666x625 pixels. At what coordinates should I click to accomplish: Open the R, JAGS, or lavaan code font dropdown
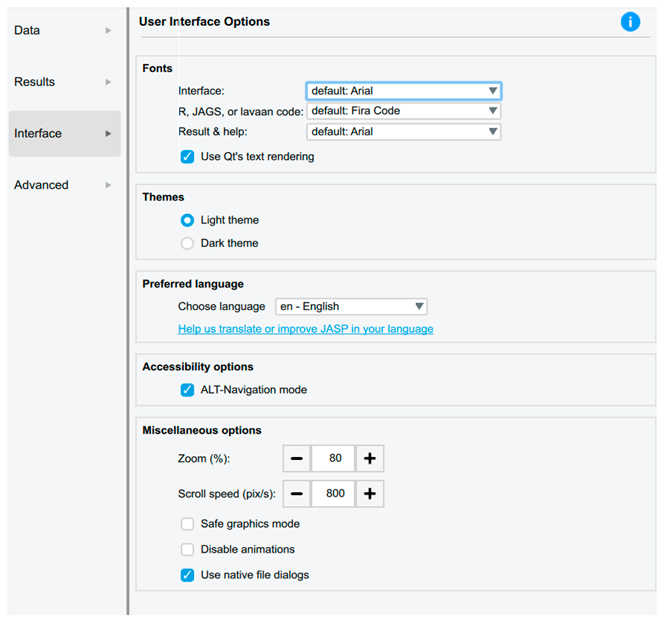click(403, 111)
